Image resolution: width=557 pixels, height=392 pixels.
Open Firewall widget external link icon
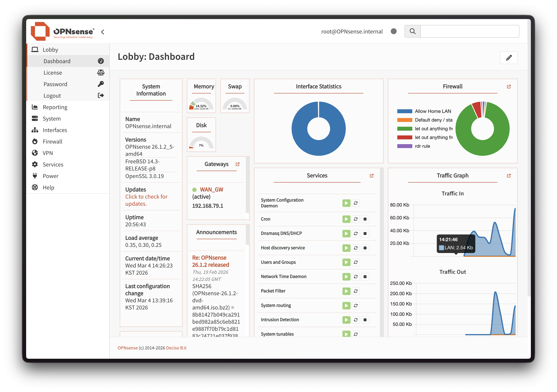(x=509, y=87)
